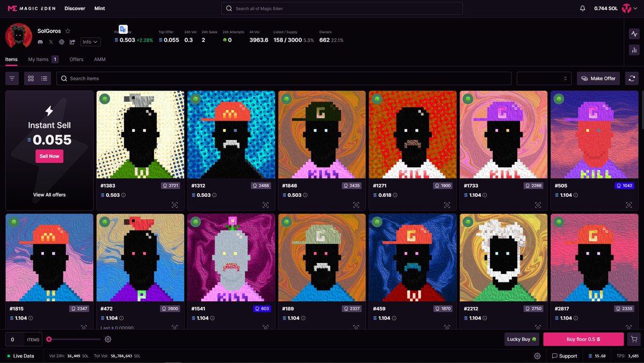Click View All offers link
This screenshot has height=363, width=644.
(x=49, y=195)
